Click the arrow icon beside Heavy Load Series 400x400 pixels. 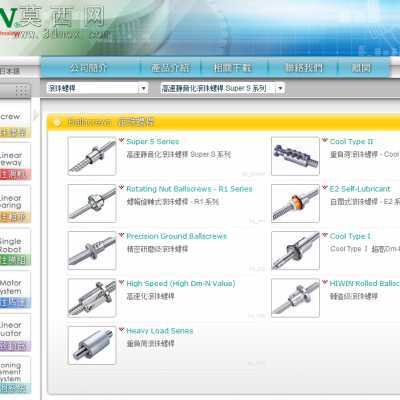click(121, 330)
